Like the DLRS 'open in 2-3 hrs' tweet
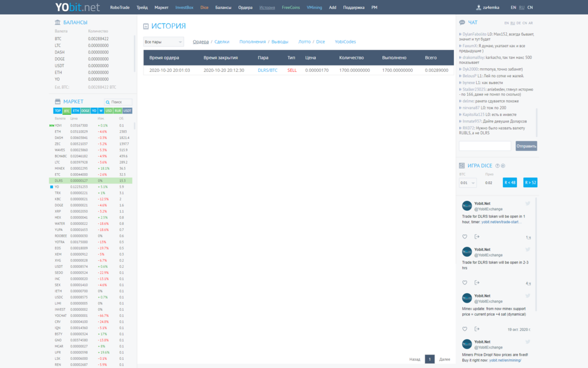 pos(465,283)
